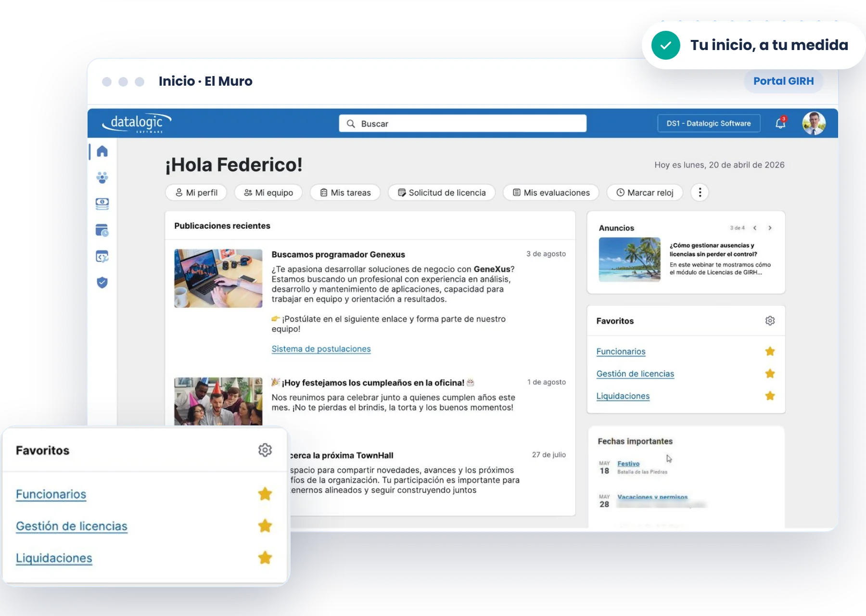Open laptop thumbnail of Genexus post
The height and width of the screenshot is (616, 866).
218,278
